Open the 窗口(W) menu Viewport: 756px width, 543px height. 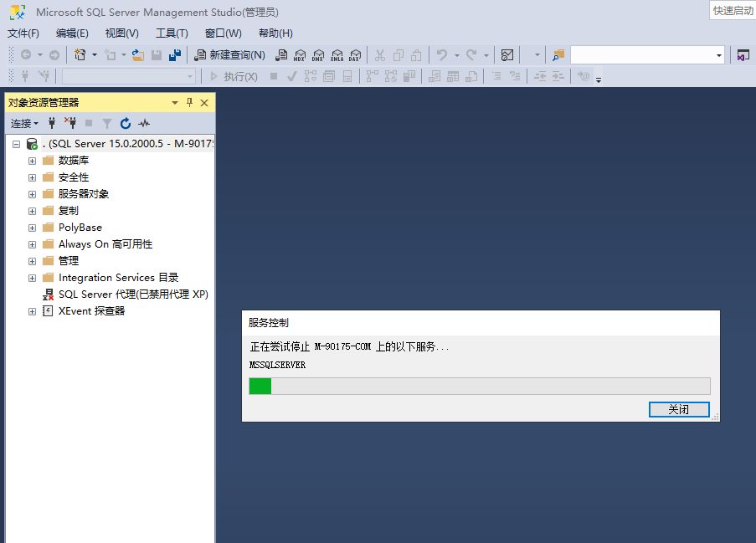click(x=224, y=33)
